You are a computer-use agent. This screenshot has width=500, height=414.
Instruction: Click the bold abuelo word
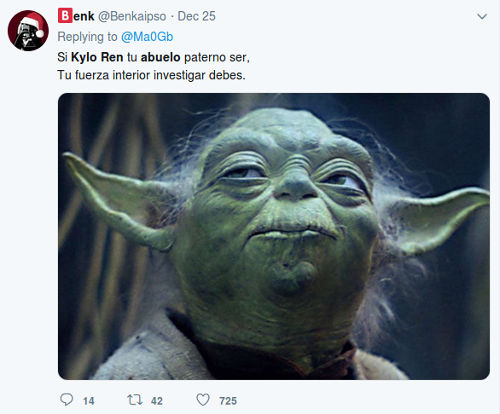160,57
